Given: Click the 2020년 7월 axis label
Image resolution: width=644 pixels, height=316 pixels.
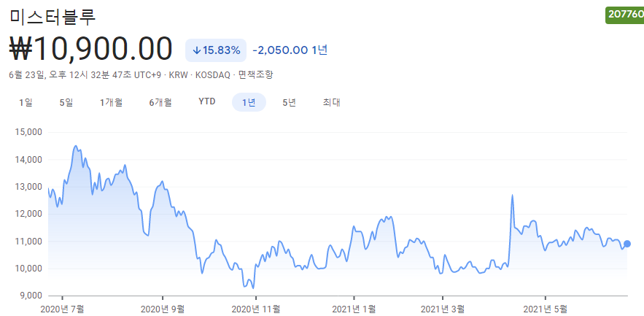Looking at the screenshot, I should (x=63, y=308).
